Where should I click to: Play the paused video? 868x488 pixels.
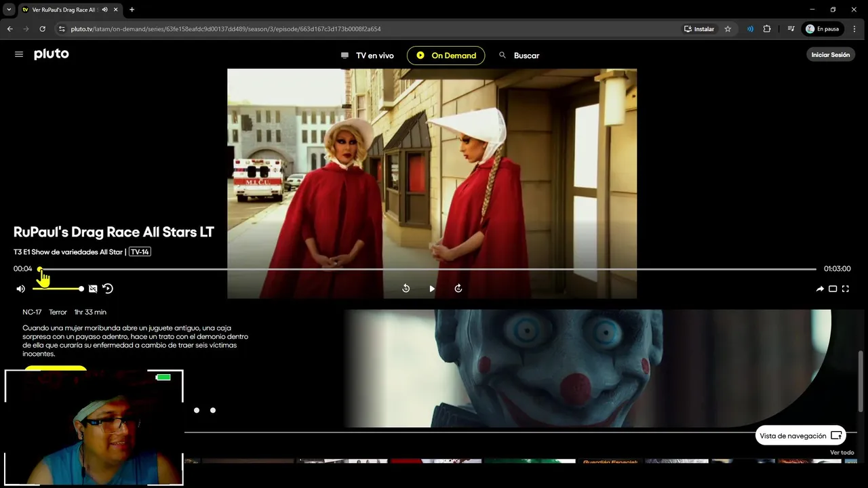pos(432,289)
